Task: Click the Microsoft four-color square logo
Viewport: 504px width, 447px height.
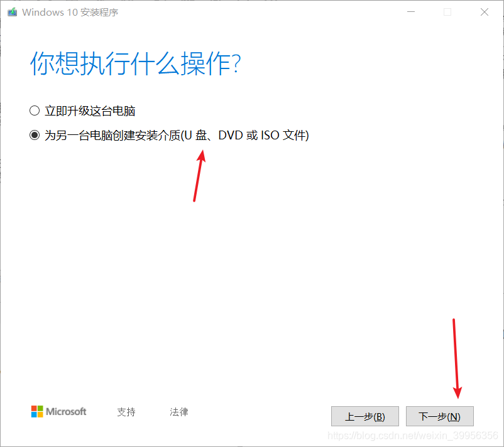Action: (x=37, y=411)
